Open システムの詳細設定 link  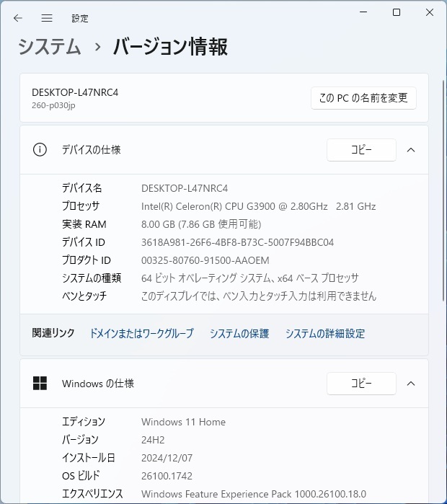[x=325, y=333]
